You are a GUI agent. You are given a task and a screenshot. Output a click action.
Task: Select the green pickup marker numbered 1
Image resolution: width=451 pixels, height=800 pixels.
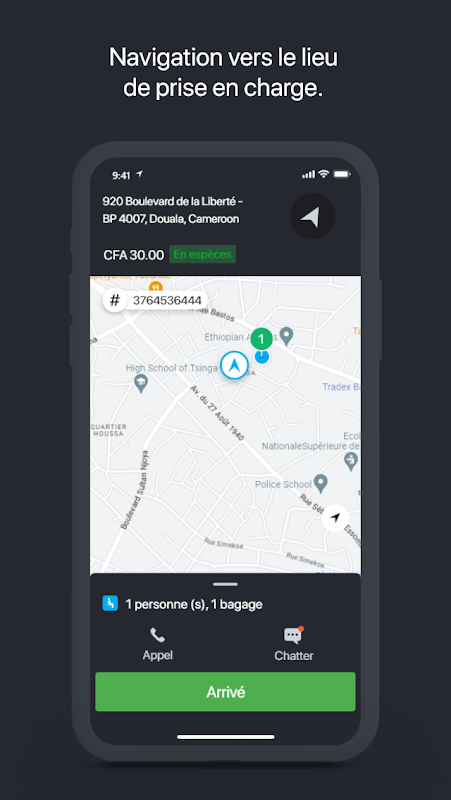point(262,338)
